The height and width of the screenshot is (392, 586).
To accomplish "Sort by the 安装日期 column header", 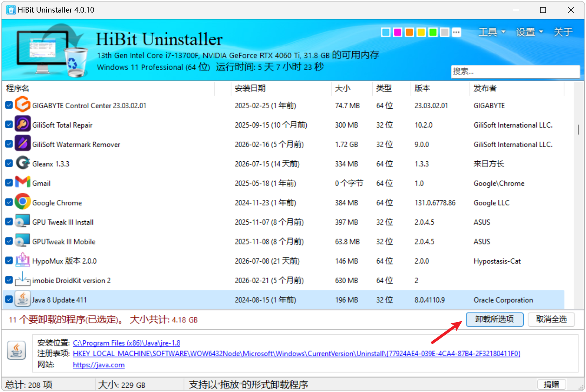I will [281, 88].
